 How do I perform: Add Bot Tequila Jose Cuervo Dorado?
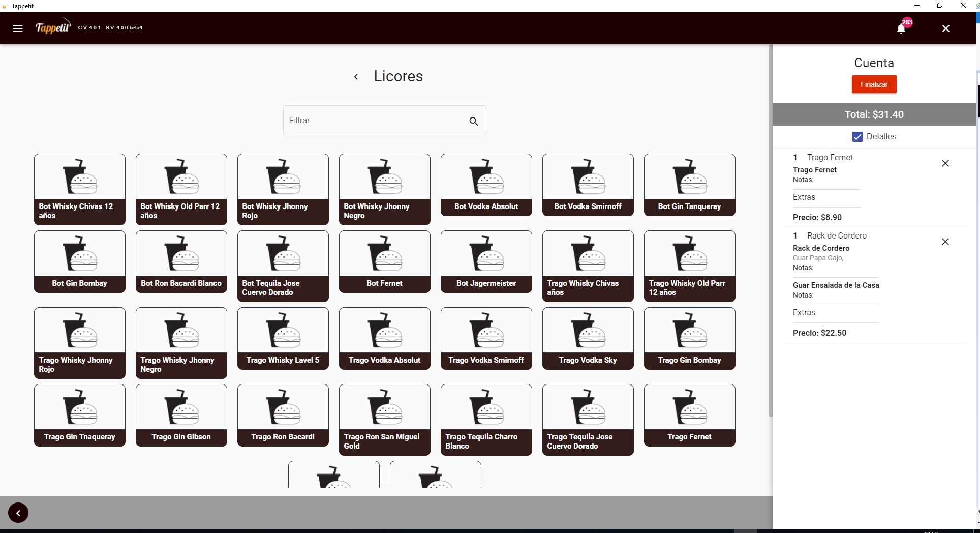point(283,266)
